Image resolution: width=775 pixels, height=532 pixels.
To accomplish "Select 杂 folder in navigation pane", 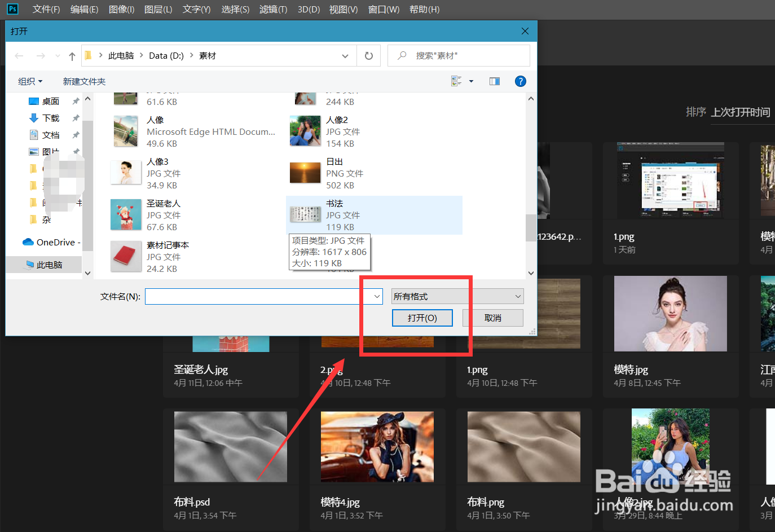I will click(46, 220).
